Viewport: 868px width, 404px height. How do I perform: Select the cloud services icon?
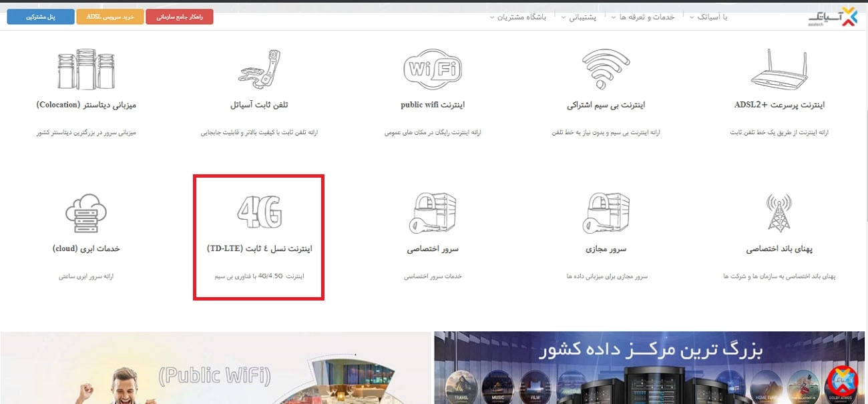87,214
